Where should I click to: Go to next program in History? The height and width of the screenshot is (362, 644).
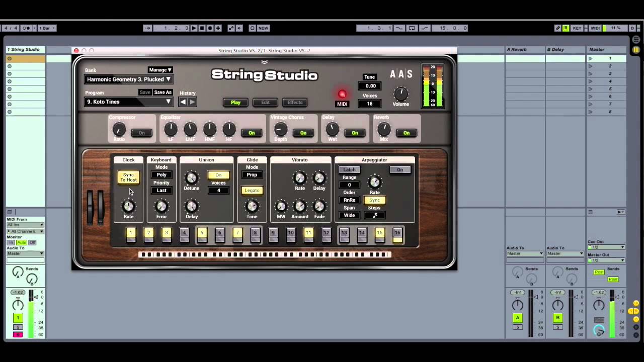click(192, 102)
